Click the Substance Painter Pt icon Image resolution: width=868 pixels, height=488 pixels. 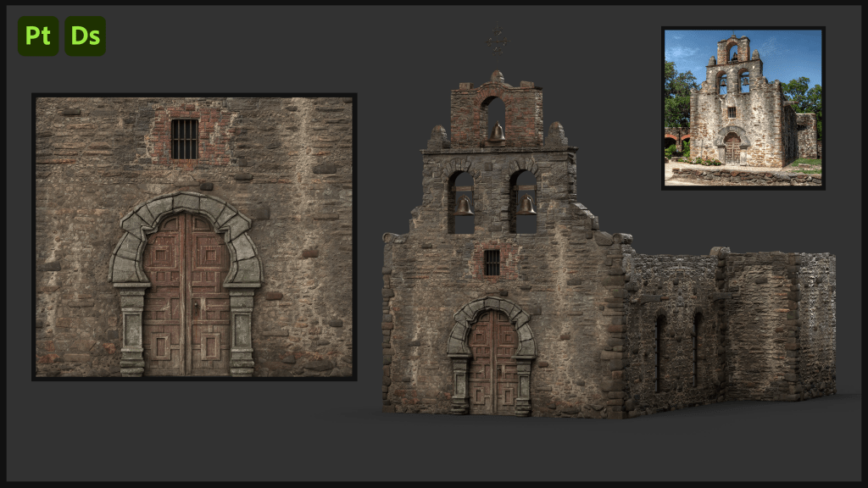tap(38, 36)
